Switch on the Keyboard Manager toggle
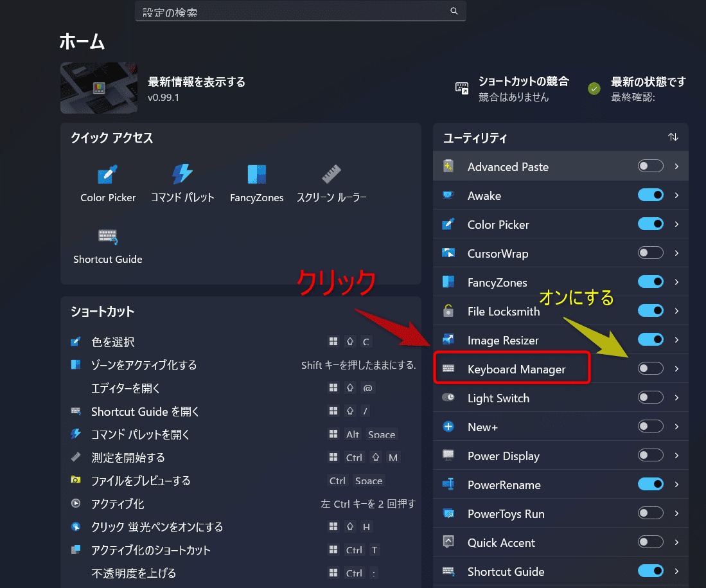 click(x=650, y=368)
